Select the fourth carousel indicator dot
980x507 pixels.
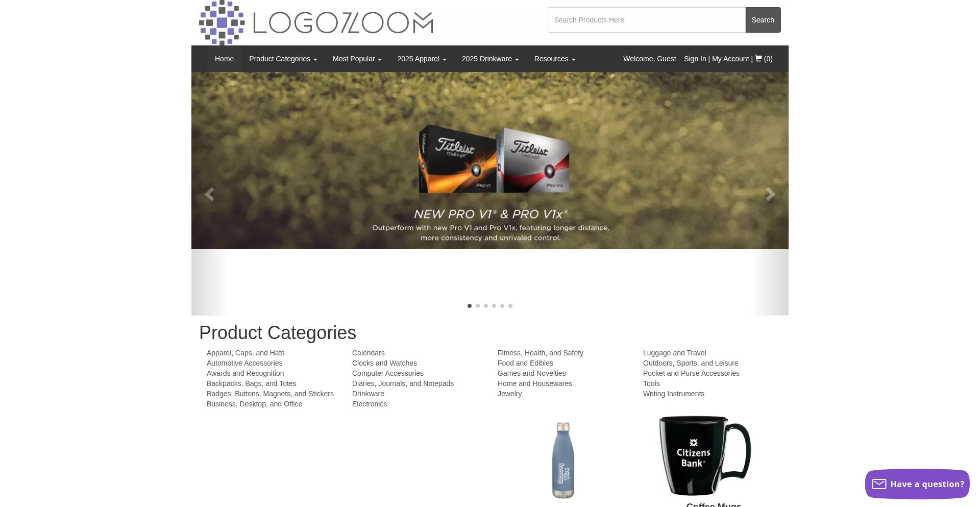(x=494, y=306)
